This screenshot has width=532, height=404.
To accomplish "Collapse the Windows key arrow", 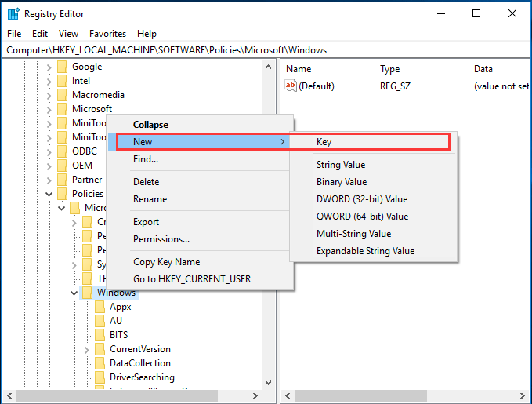I will (x=74, y=293).
